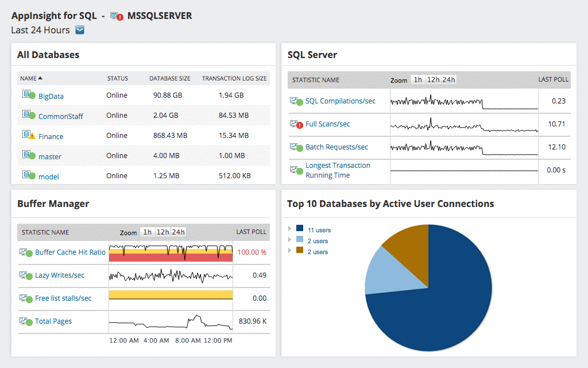
Task: Click the brown 2 users color swatch
Action: point(300,250)
